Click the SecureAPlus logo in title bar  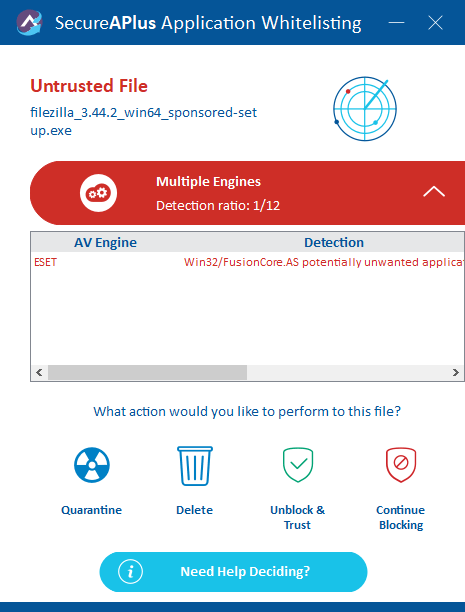[x=29, y=23]
